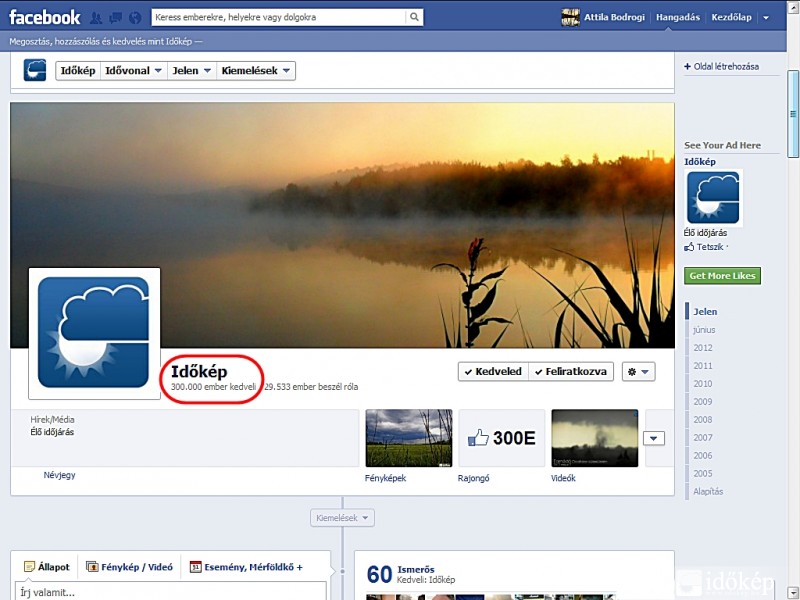Jump to Alapítás on timeline sidebar
This screenshot has width=800, height=600.
click(708, 492)
